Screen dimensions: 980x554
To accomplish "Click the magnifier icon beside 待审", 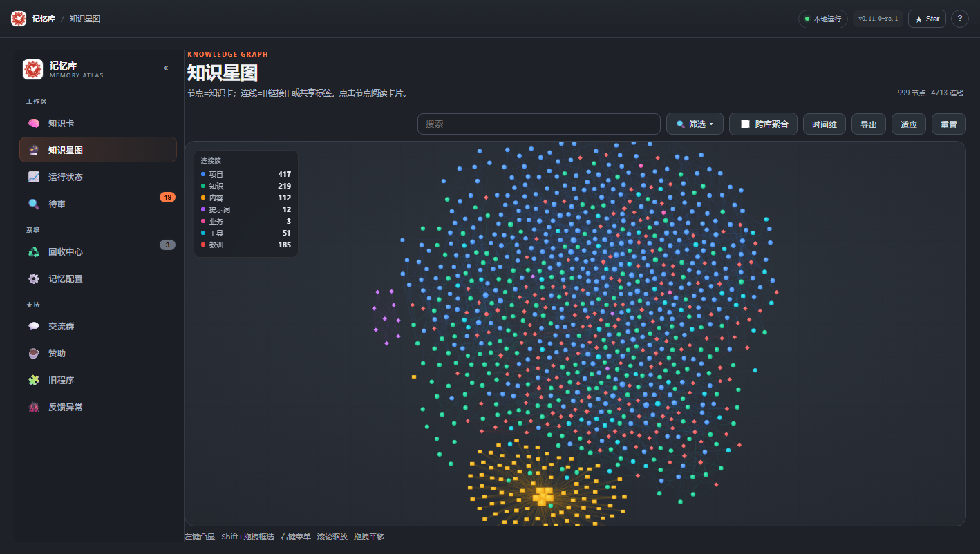I will coord(34,204).
